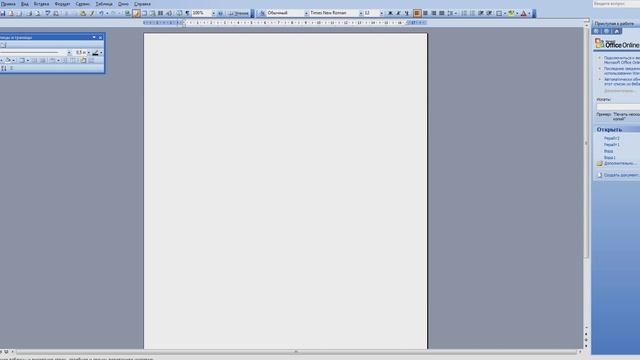Select center alignment button
Viewport: 640px width, 360px height.
click(x=425, y=13)
